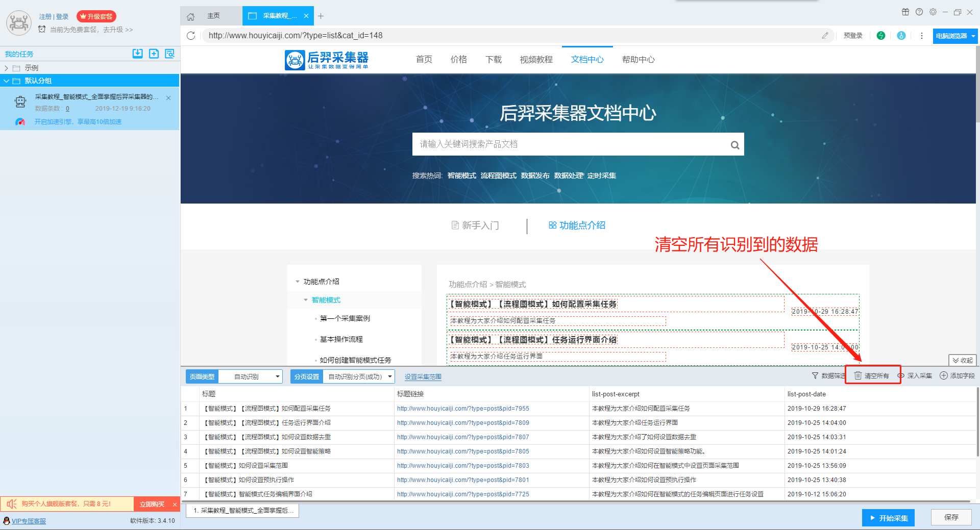Open 第一个采集案例 in the doc tree
Screen dimensions: 980x530
[345, 318]
